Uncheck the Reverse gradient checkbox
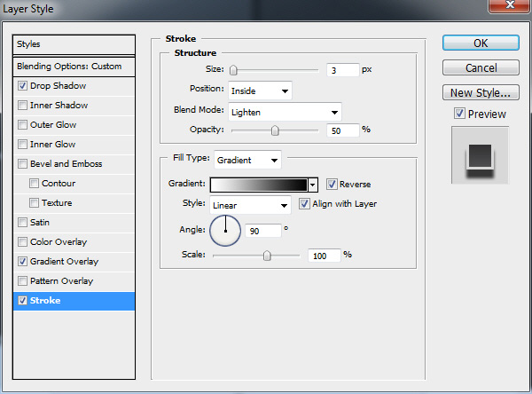 click(332, 184)
